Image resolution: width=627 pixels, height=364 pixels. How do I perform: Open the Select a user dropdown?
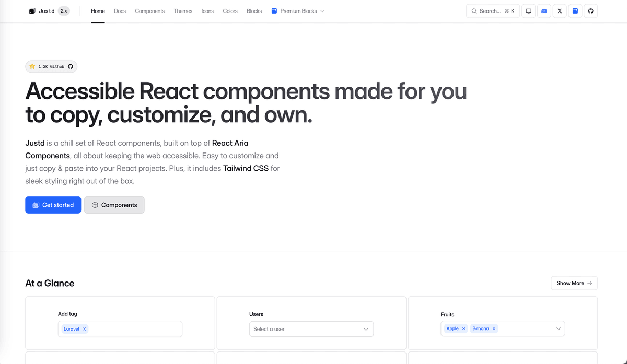click(311, 329)
